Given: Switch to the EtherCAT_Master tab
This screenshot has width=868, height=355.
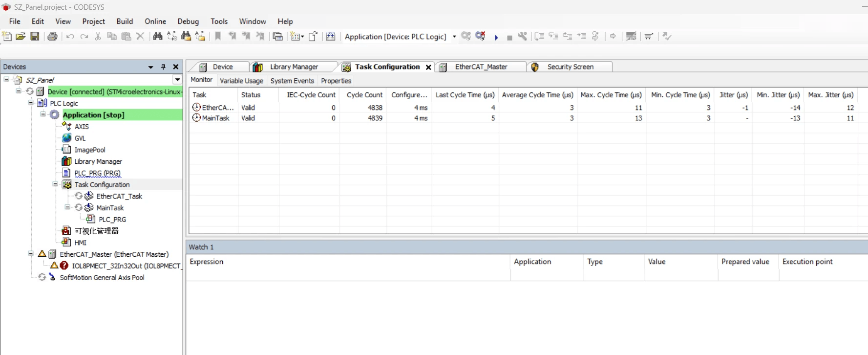Looking at the screenshot, I should pyautogui.click(x=481, y=67).
